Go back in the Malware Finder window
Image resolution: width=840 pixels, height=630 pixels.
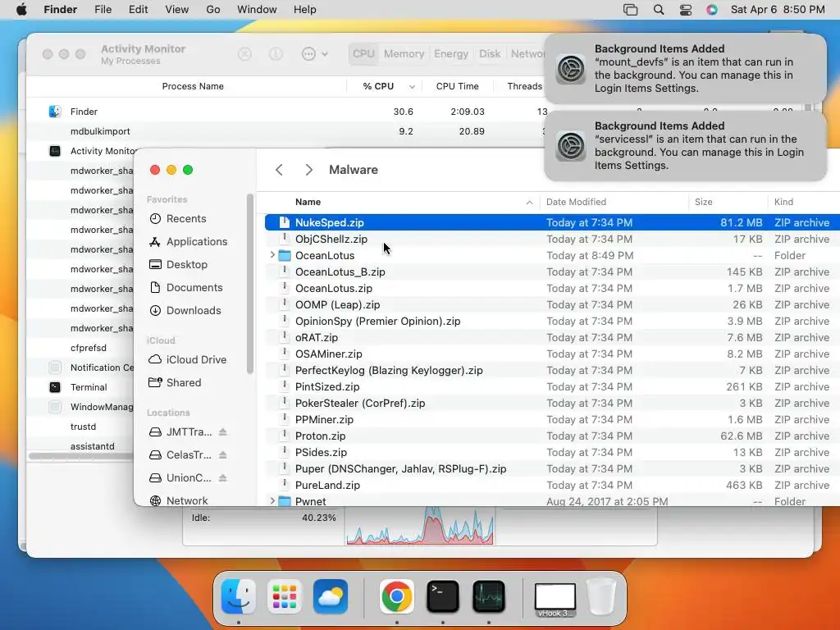coord(279,170)
